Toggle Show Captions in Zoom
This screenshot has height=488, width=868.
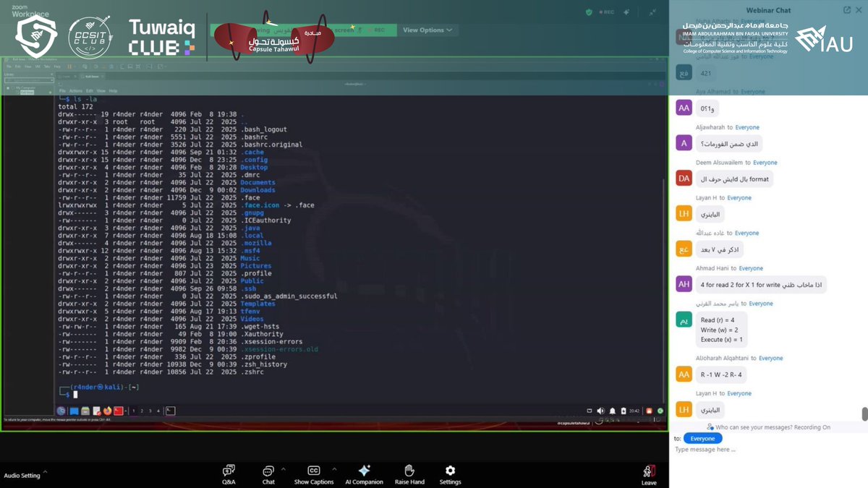(314, 475)
